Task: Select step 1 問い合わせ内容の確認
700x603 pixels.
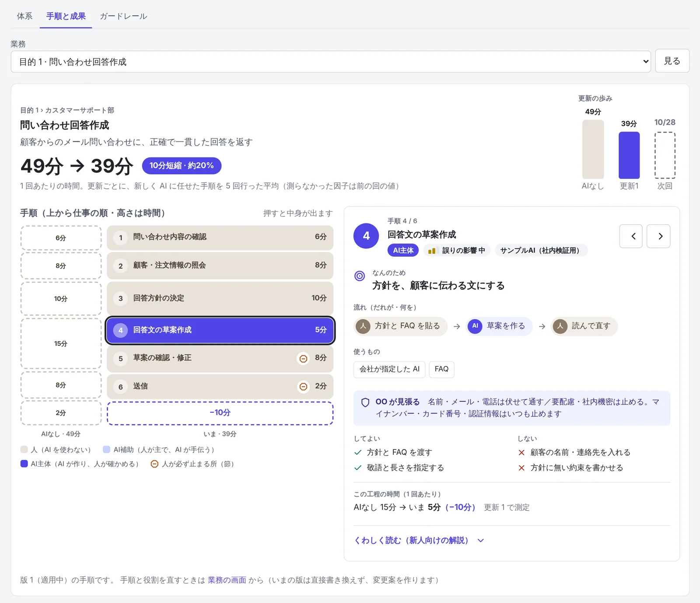Action: point(220,237)
